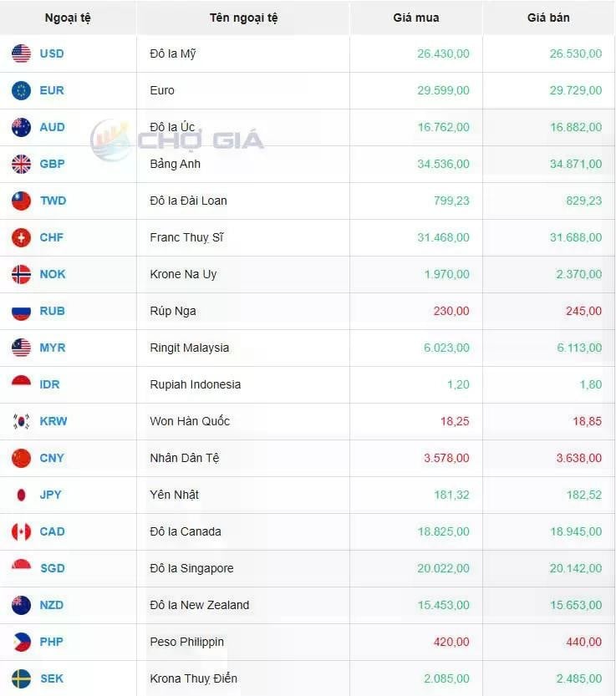Select the Rúp Nga buy price 230,00

tap(451, 311)
